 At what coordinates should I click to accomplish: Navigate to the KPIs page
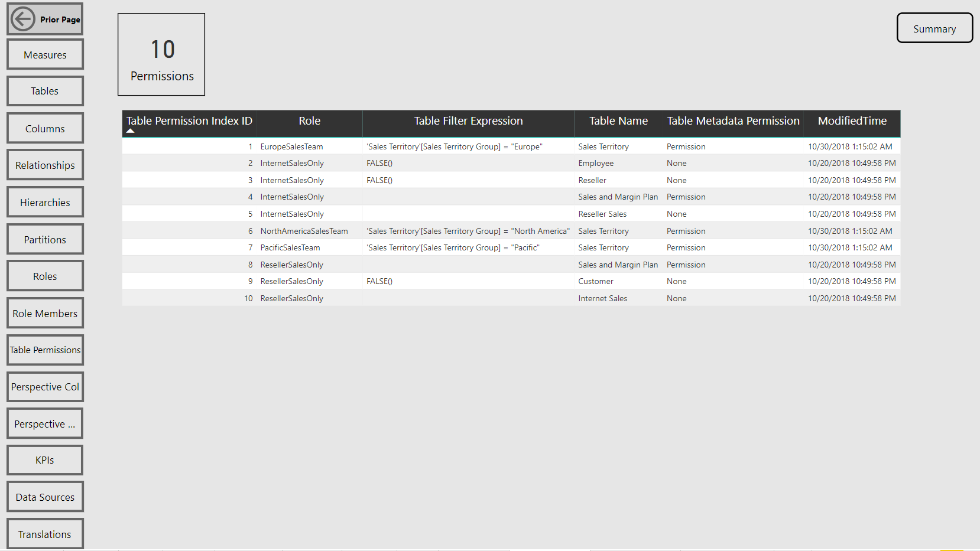pyautogui.click(x=45, y=460)
